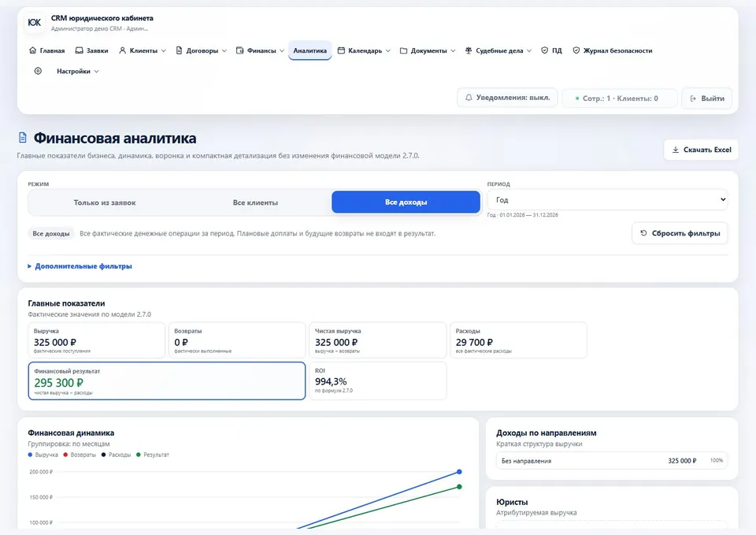This screenshot has width=756, height=535.
Task: Click the wallet icon beside Финансы
Action: (x=239, y=50)
